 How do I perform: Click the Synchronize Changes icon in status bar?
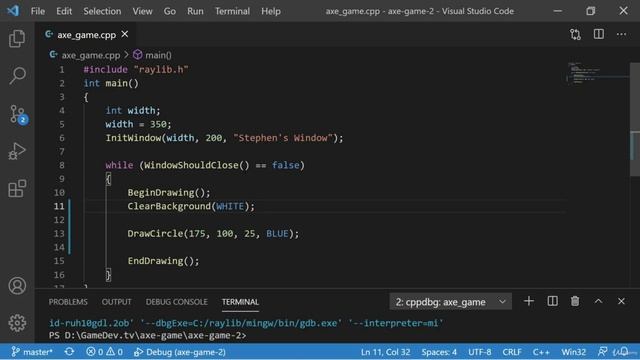coord(69,351)
